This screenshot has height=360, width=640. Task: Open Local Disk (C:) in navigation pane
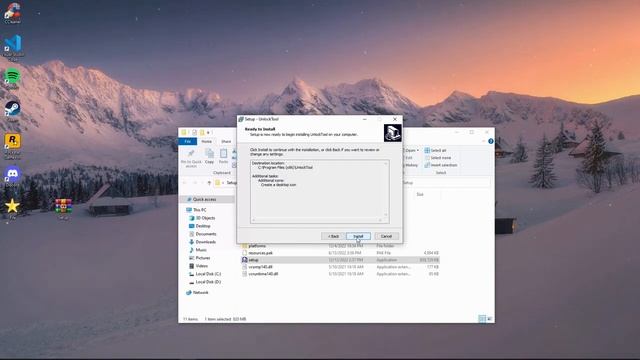[205, 274]
